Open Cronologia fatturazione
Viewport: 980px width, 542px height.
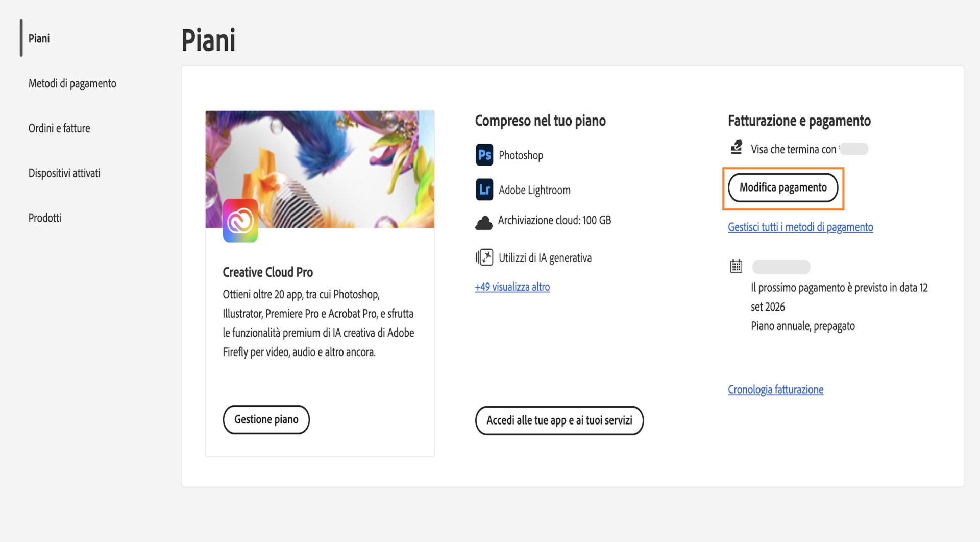(x=775, y=390)
